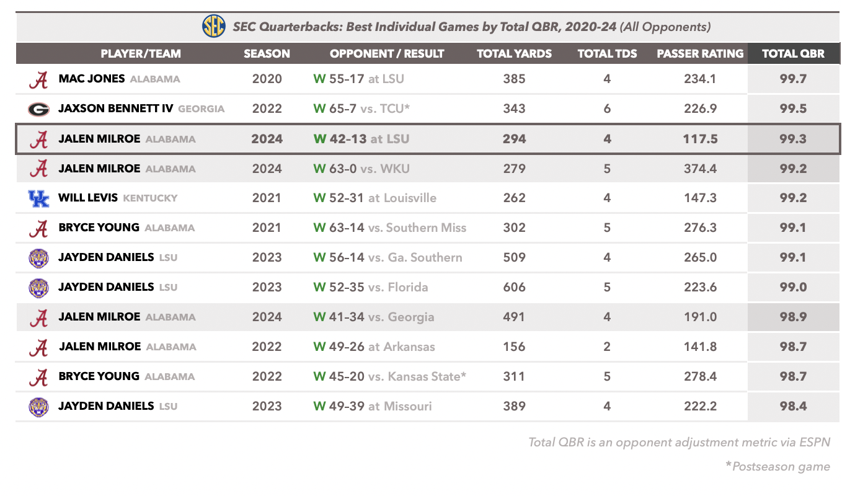Screen dimensions: 868x496
Task: Select the SEASON column header
Action: tap(267, 53)
